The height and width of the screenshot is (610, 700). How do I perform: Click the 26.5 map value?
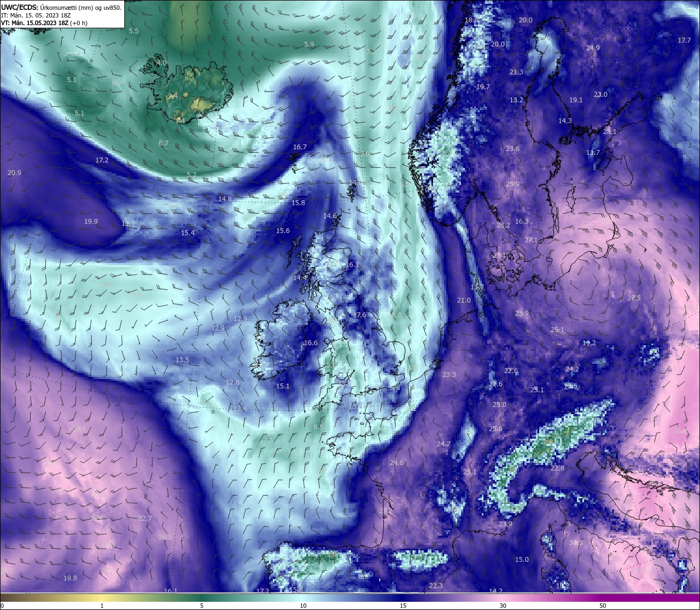point(165,537)
